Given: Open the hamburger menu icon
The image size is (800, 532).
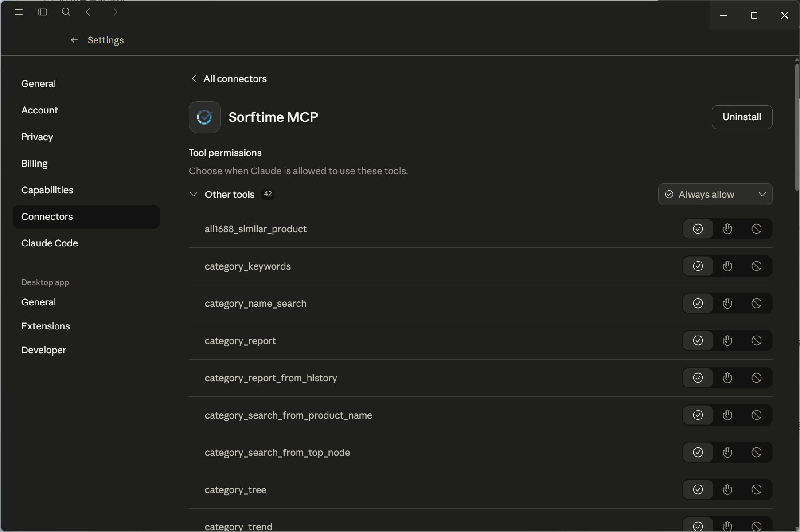Looking at the screenshot, I should point(19,12).
